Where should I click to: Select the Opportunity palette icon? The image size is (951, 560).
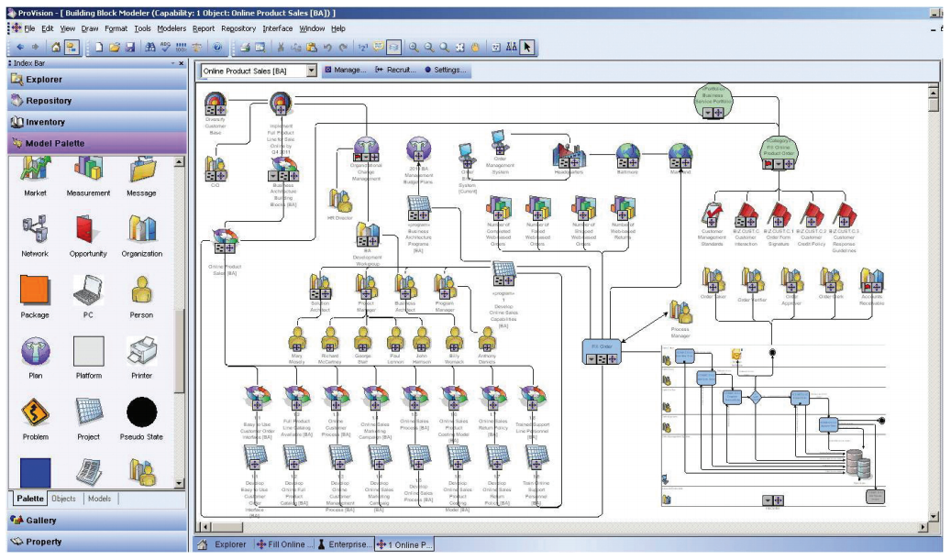click(88, 229)
